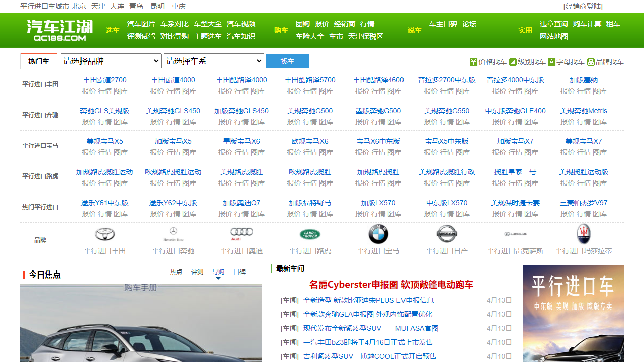The height and width of the screenshot is (362, 644).
Task: Click the 热门车 tab above the search bar
Action: pos(39,61)
